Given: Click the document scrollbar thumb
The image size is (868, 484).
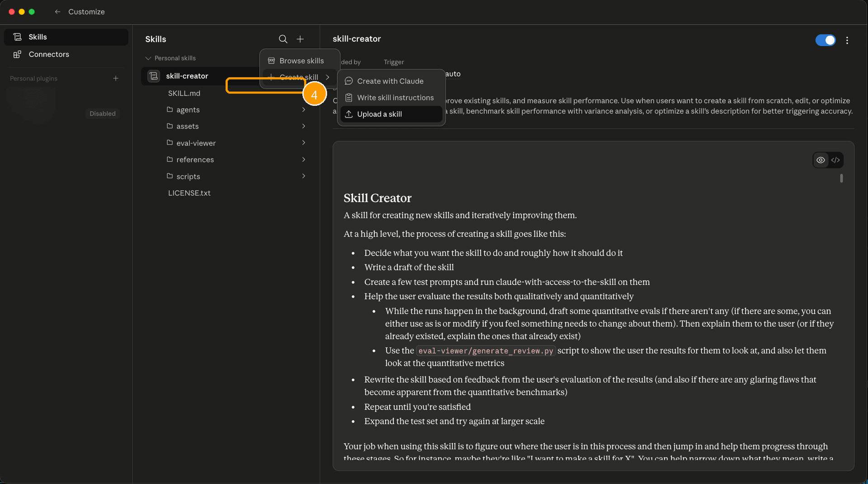Looking at the screenshot, I should point(841,178).
